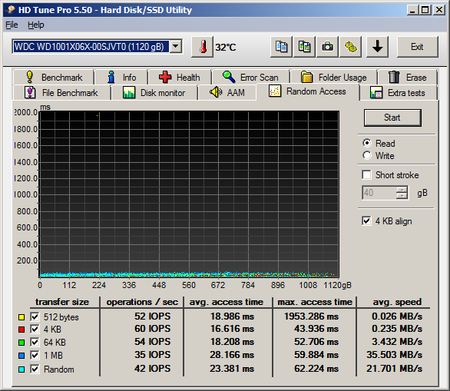Click the Start button

tap(392, 118)
